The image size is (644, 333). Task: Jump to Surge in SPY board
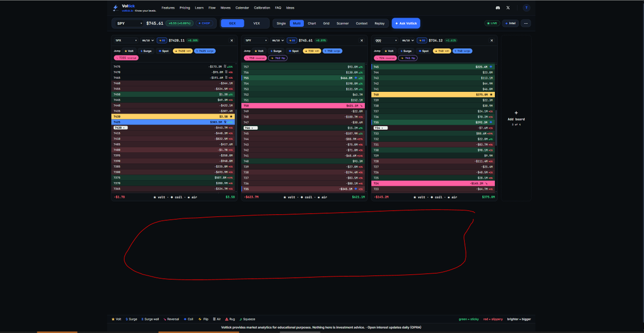point(276,51)
